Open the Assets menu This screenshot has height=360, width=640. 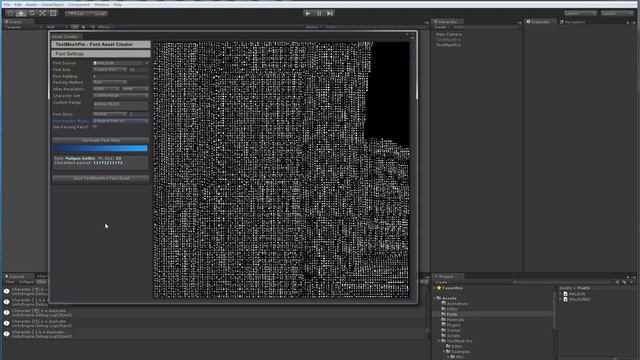[x=31, y=4]
